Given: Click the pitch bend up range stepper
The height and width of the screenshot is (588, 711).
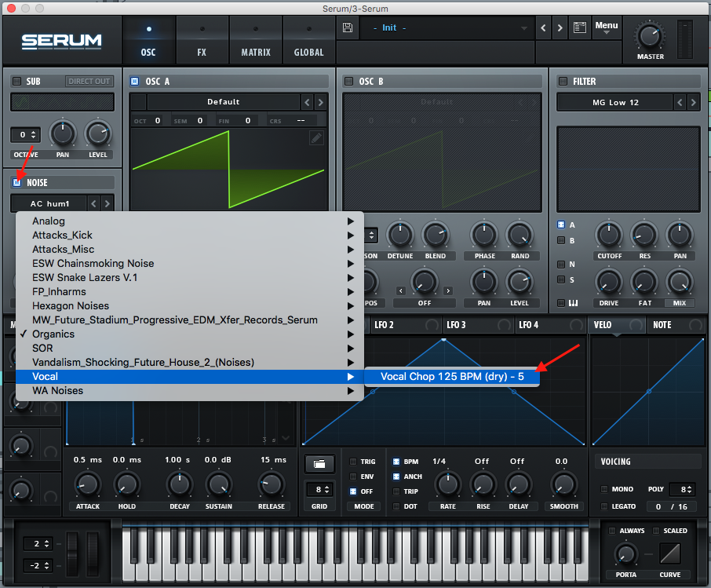Looking at the screenshot, I should tap(37, 543).
